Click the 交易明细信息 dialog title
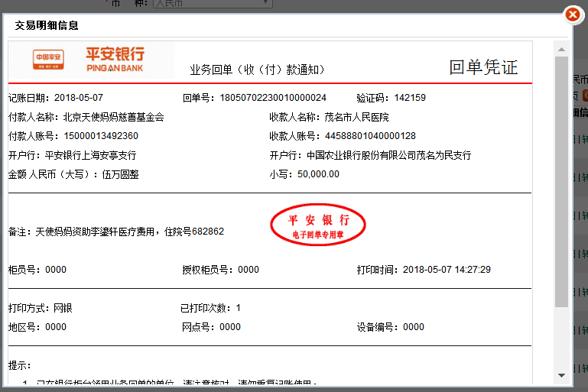The image size is (588, 392). [x=47, y=25]
